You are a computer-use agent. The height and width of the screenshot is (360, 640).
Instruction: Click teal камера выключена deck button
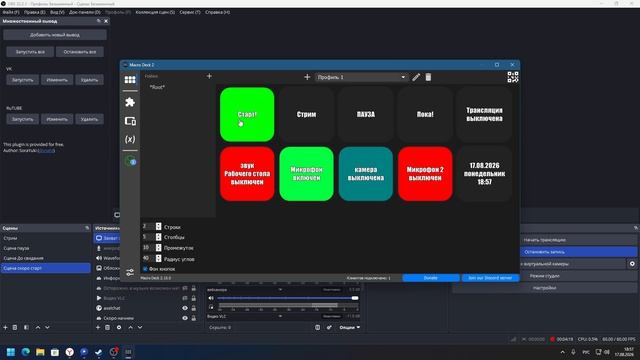point(366,174)
